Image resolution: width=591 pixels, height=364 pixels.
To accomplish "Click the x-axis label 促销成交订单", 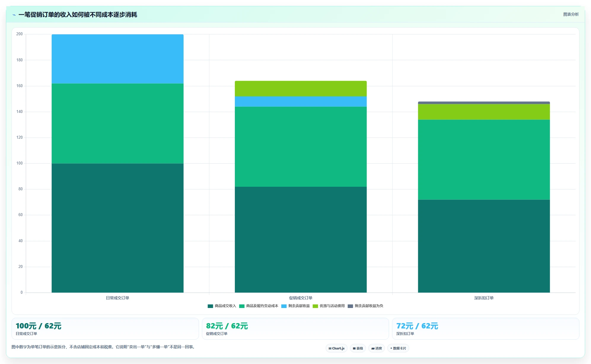I will [301, 298].
